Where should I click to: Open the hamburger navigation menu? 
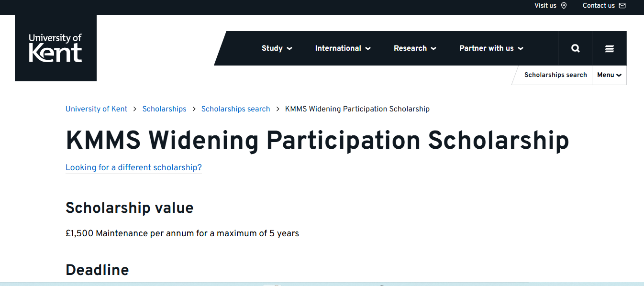tap(609, 48)
